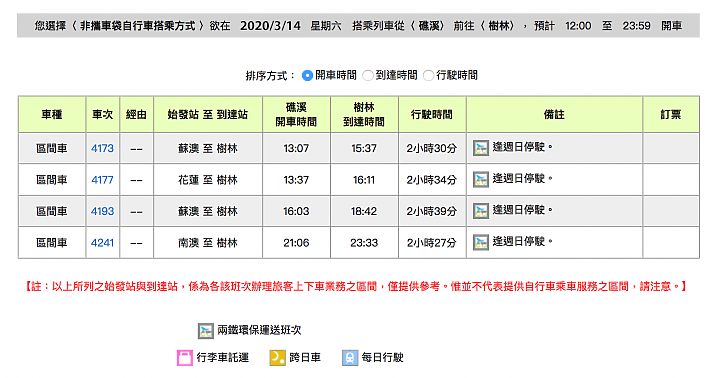Click the blue 每日行駛 train legend icon
Viewport: 720px width, 378px height.
(350, 358)
